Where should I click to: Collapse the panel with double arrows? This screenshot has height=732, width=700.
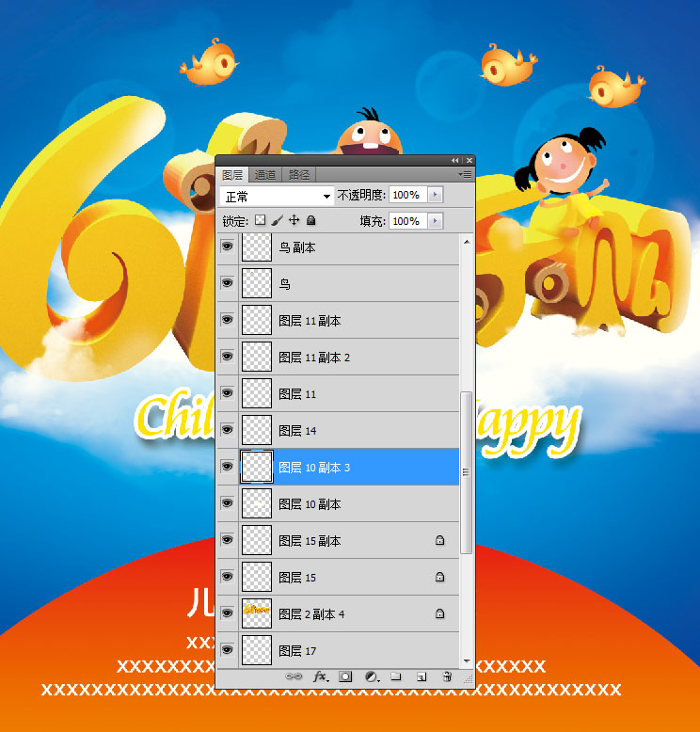[454, 160]
